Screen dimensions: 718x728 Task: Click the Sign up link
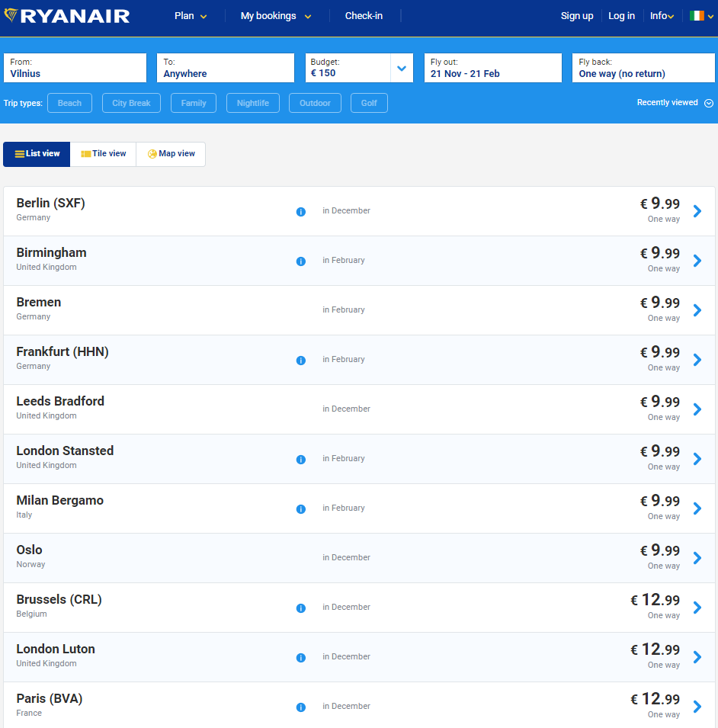tap(577, 16)
